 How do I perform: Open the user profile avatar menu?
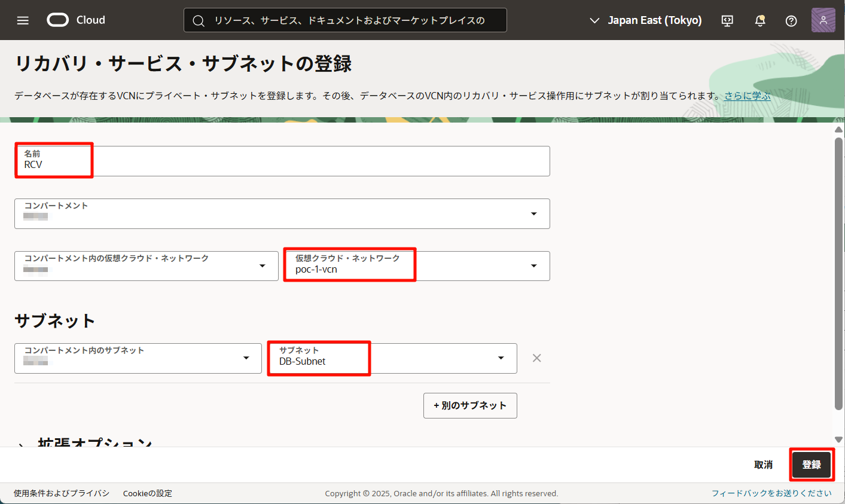tap(823, 20)
